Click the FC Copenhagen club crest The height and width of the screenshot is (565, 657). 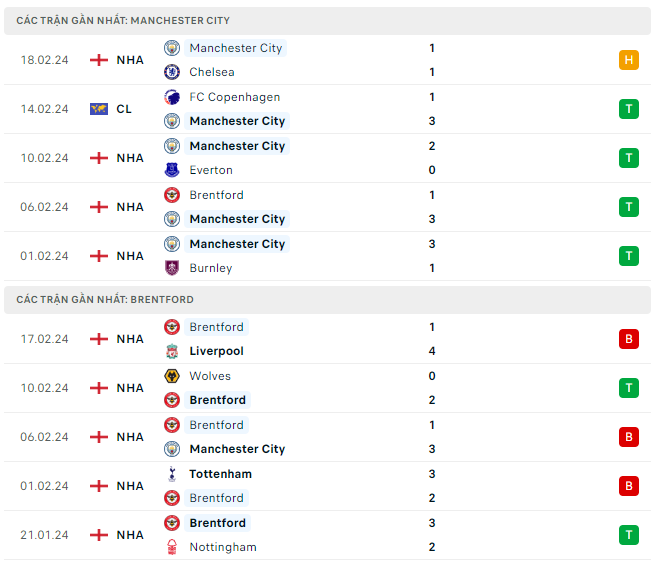click(172, 97)
